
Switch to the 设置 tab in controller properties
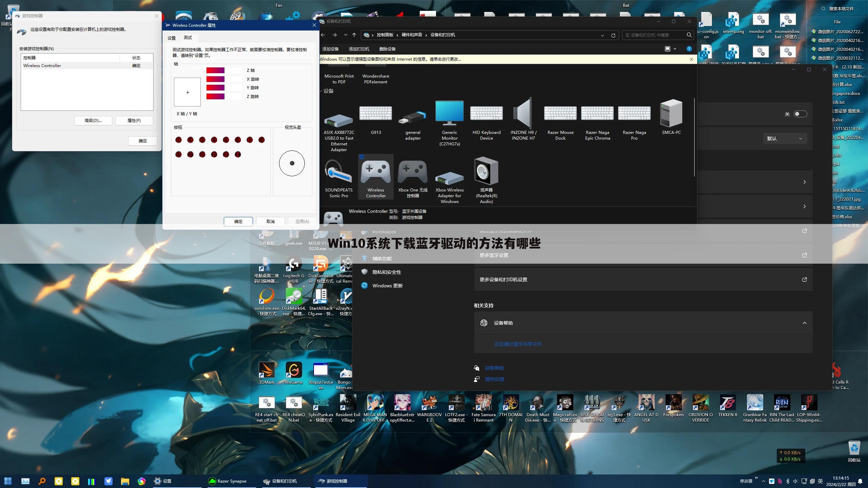click(x=172, y=38)
